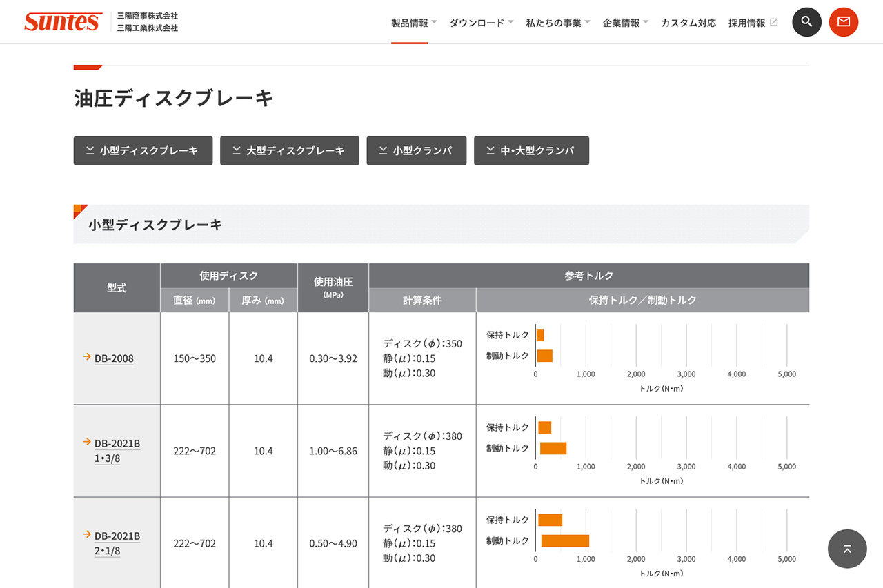Click 222～702 diameter in DB-2021B 2•1/8 row
This screenshot has height=588, width=883.
195,543
